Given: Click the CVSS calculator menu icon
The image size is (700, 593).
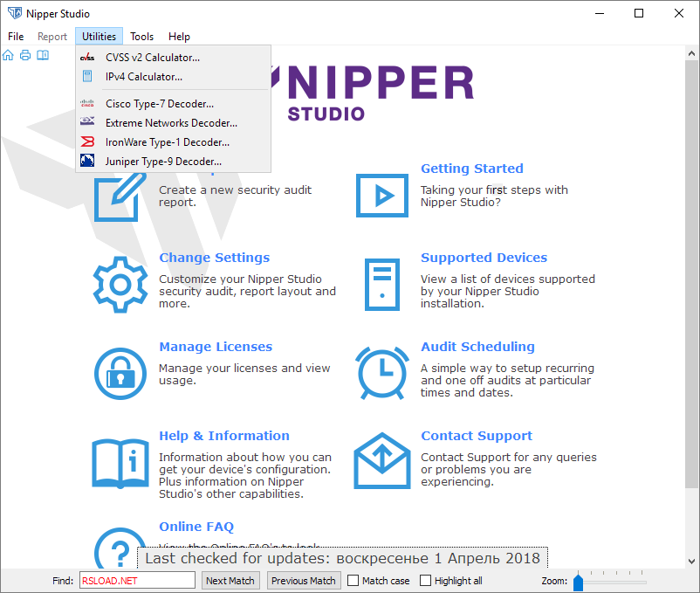Looking at the screenshot, I should 87,58.
